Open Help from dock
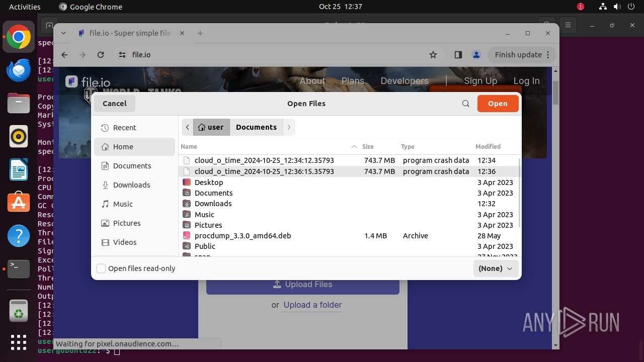Viewport: 644px width, 362px height. click(19, 236)
